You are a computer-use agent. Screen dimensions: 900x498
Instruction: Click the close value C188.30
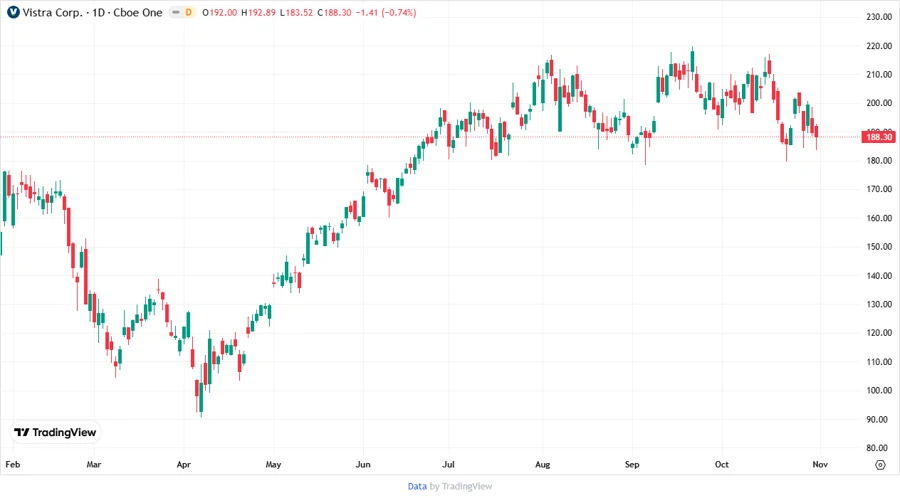pos(334,13)
